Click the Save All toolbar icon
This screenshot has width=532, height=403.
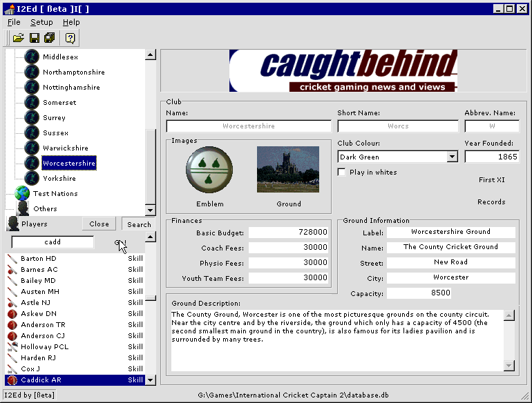(49, 37)
